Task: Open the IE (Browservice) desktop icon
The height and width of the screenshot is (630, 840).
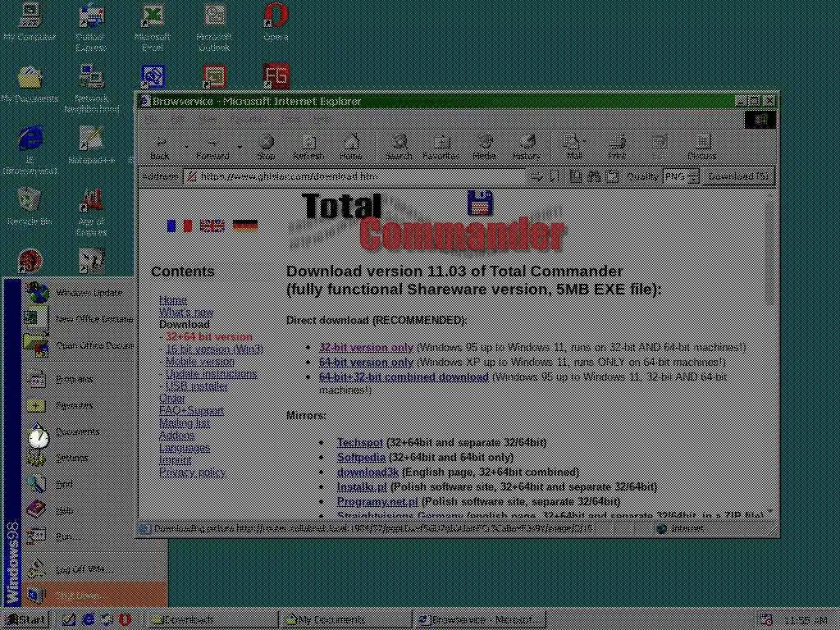Action: (30, 150)
